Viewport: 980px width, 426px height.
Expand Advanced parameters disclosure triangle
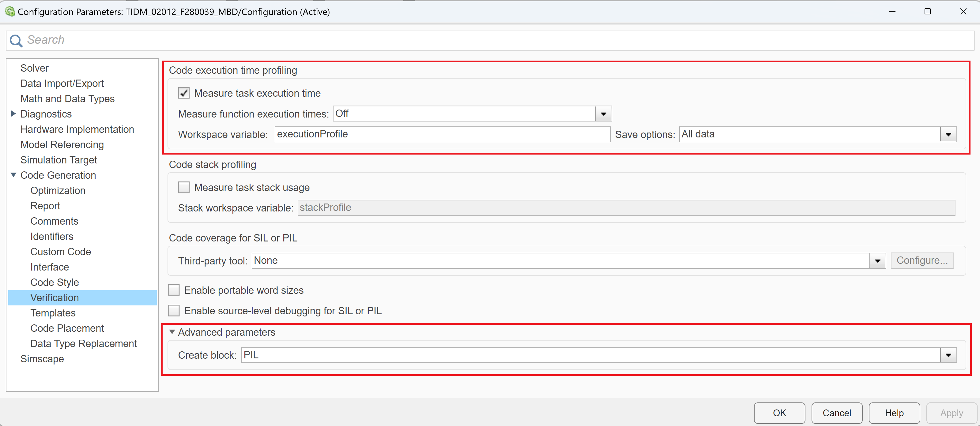click(x=172, y=332)
